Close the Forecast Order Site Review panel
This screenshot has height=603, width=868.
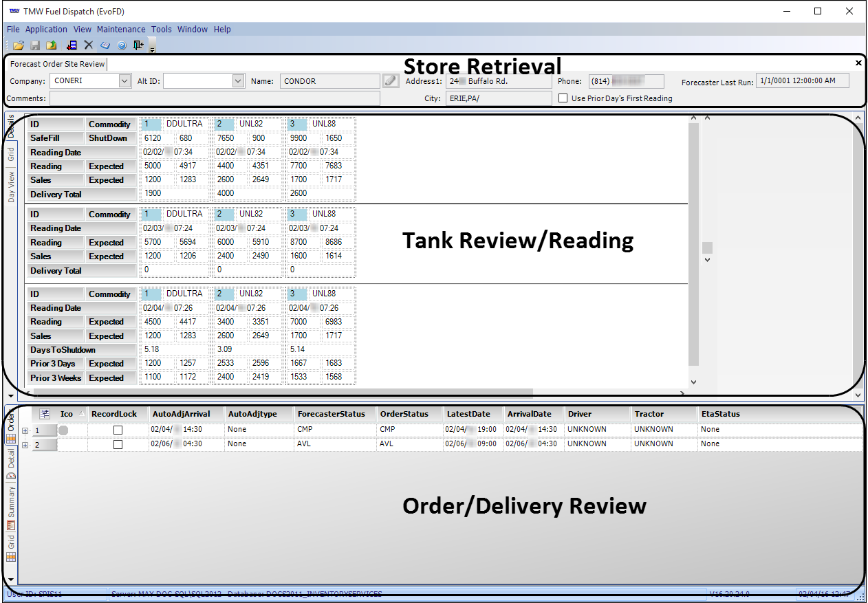coord(858,63)
